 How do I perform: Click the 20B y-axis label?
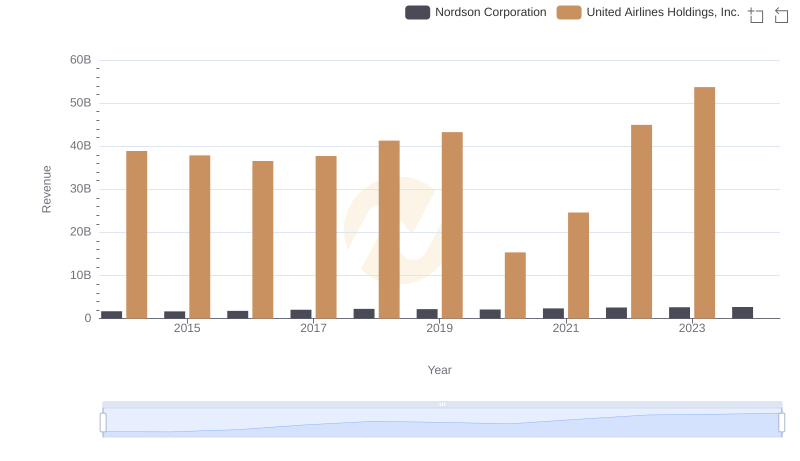[x=81, y=232]
